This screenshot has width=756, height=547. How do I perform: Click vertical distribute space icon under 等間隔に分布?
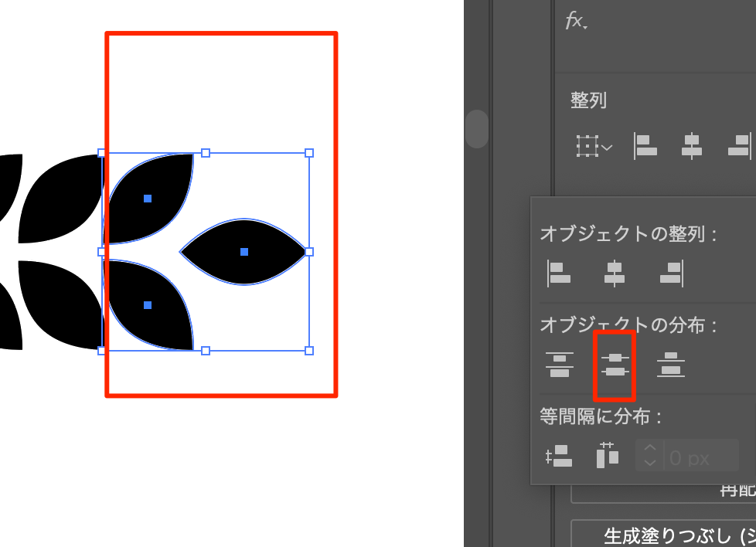559,456
